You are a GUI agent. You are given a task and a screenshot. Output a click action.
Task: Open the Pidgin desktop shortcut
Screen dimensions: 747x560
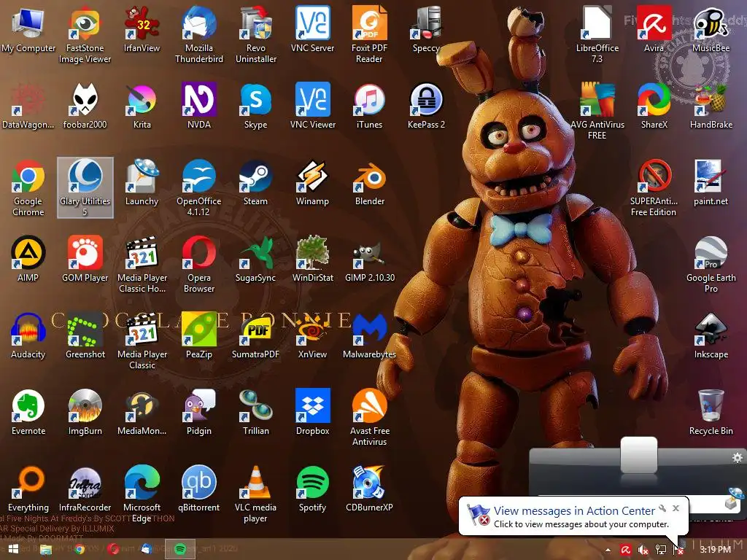[199, 413]
